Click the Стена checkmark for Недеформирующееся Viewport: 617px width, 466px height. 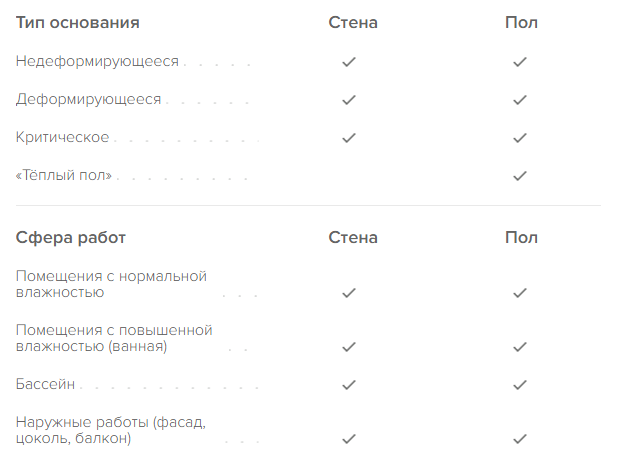pyautogui.click(x=349, y=62)
